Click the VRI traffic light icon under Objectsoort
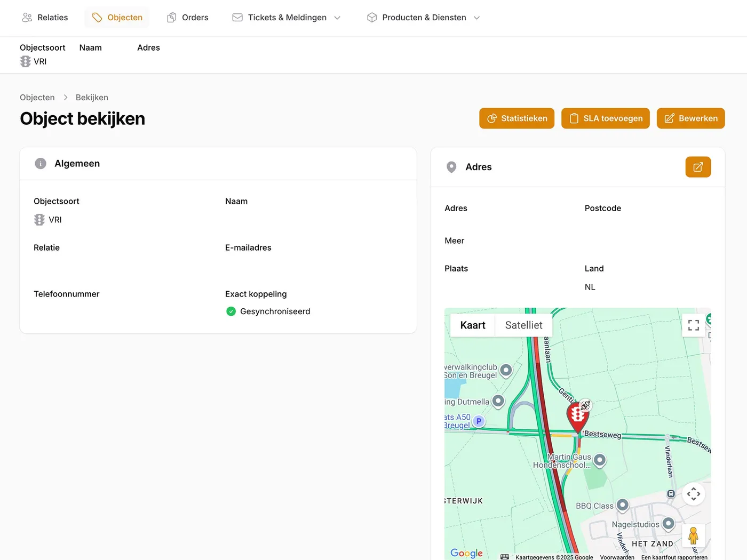Image resolution: width=747 pixels, height=560 pixels. click(x=39, y=220)
